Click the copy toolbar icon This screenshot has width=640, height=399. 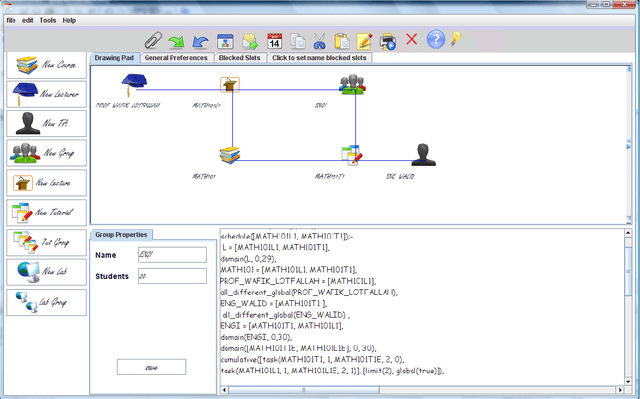(298, 42)
